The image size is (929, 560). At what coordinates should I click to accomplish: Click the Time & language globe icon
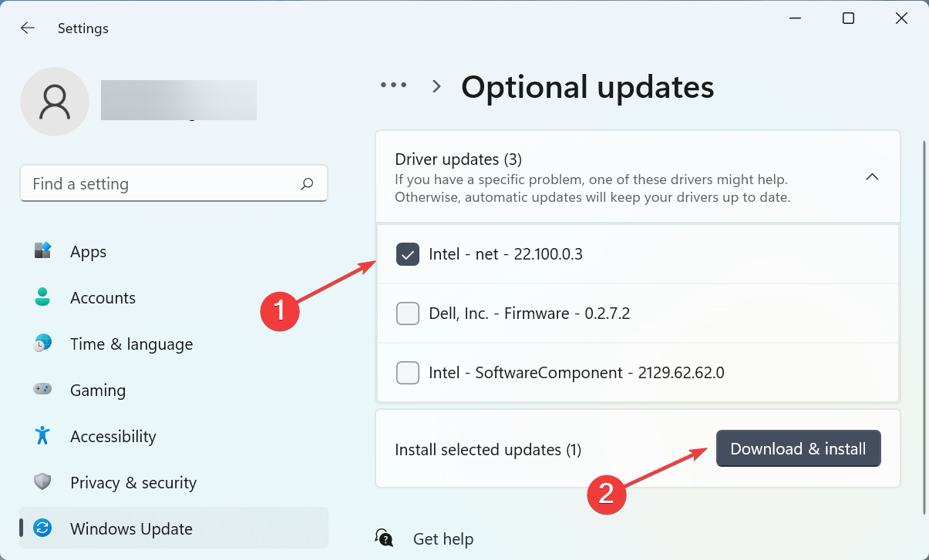click(x=42, y=344)
